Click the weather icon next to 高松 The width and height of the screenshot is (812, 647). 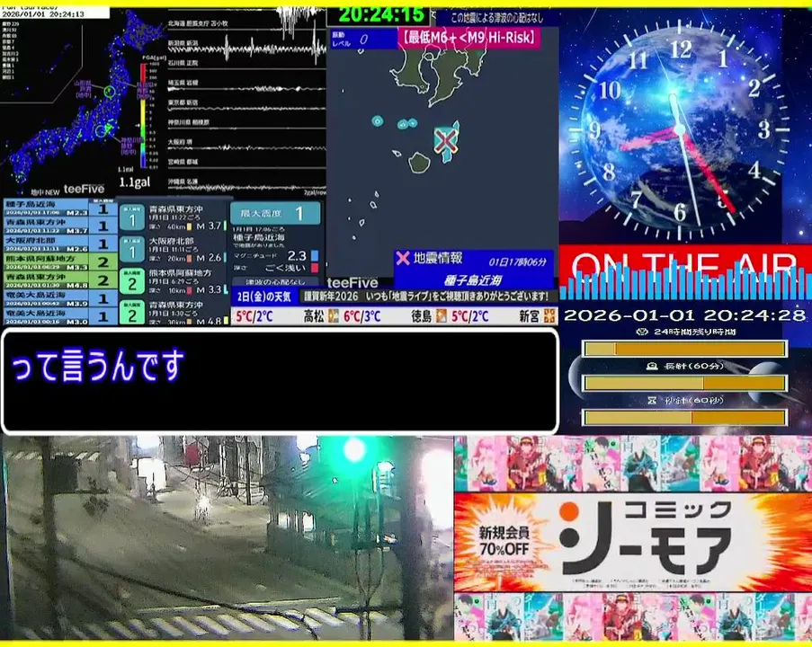pos(334,315)
